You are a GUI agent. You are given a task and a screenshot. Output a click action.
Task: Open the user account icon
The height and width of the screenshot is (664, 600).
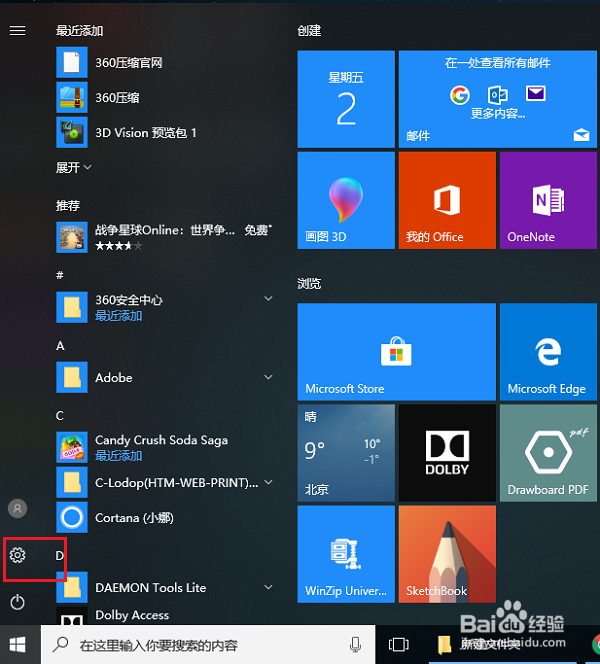pos(17,508)
